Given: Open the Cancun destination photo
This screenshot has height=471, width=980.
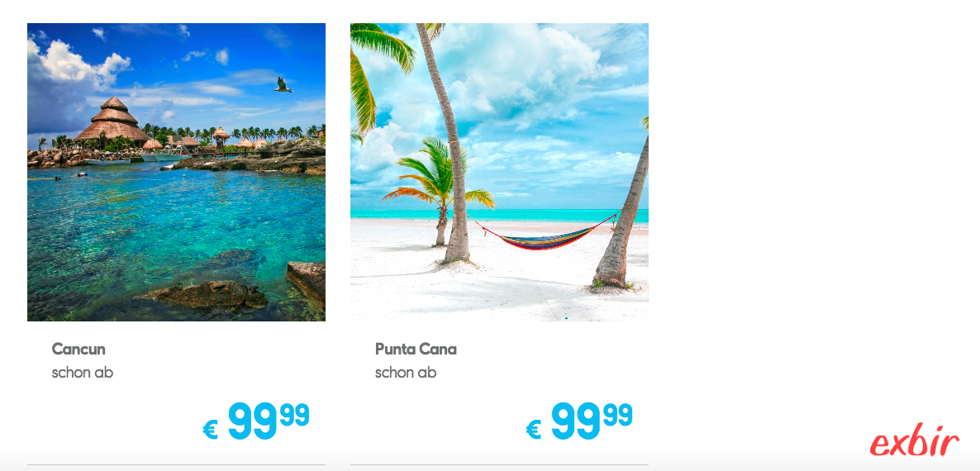Looking at the screenshot, I should tap(176, 173).
